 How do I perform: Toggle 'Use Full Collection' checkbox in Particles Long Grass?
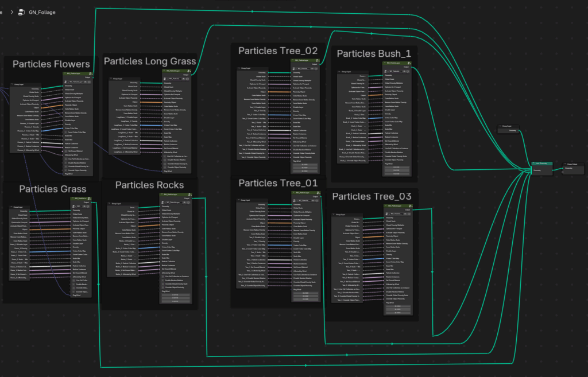(x=165, y=156)
